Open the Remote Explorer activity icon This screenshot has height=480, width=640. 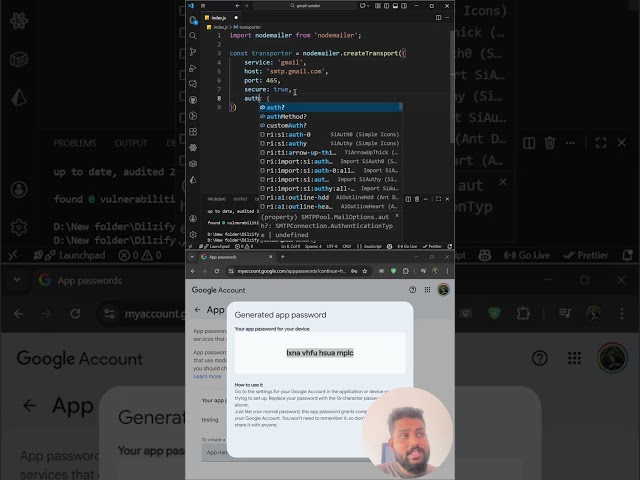[x=193, y=84]
